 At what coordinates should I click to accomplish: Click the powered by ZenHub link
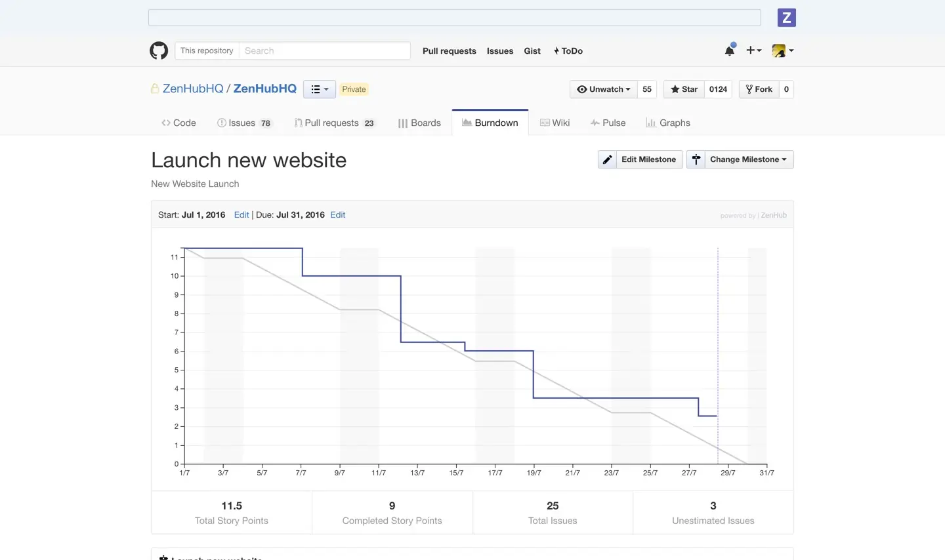753,215
